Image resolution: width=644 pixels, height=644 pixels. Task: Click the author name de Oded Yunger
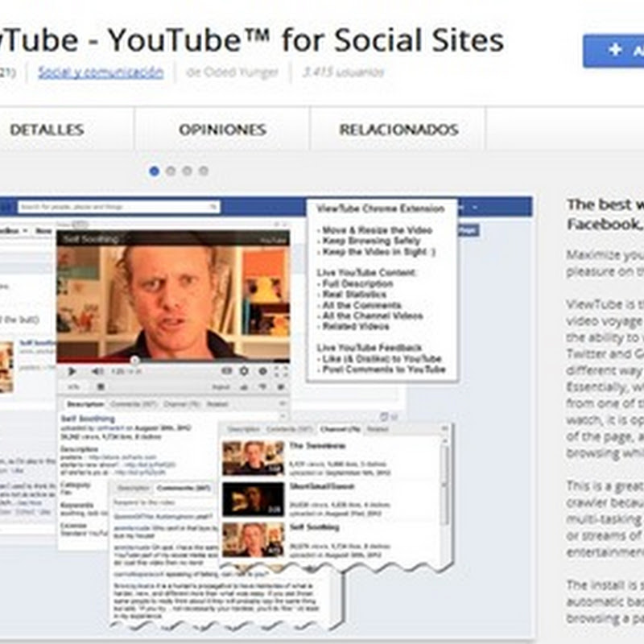[232, 72]
